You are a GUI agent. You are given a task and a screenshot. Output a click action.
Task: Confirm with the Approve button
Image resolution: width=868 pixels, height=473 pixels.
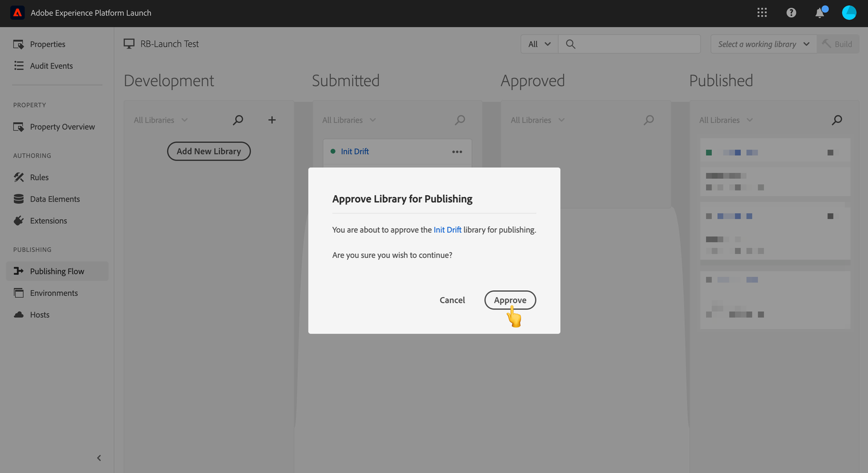[x=510, y=300]
